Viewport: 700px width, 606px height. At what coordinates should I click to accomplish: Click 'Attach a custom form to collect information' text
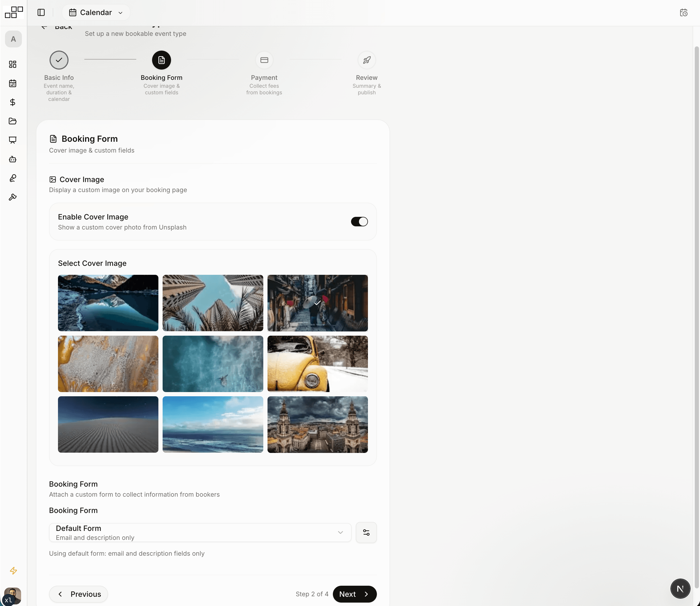point(134,494)
